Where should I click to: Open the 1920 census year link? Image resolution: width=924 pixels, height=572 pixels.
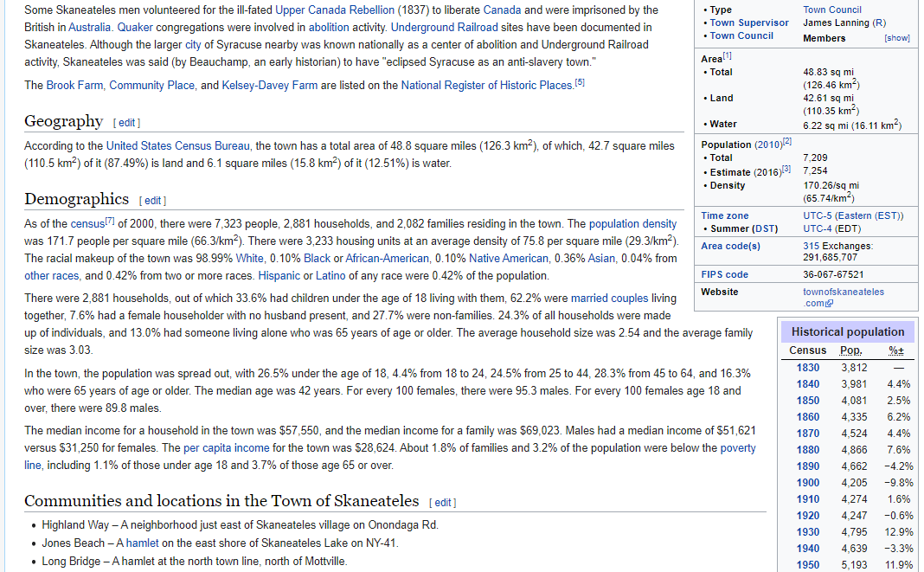click(808, 516)
